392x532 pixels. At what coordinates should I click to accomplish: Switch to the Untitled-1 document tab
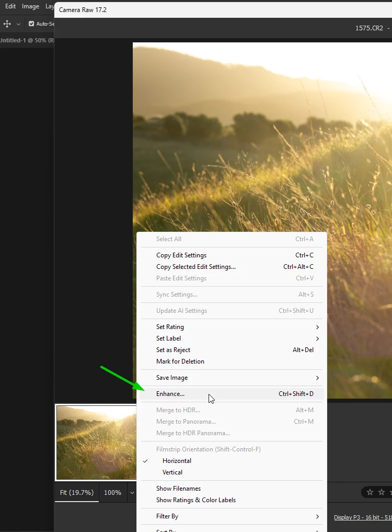(27, 40)
